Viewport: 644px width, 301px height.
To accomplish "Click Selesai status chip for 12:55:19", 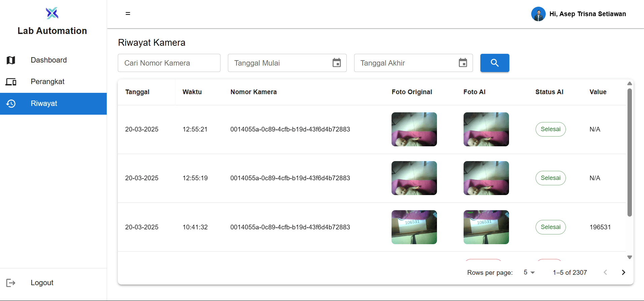I will pyautogui.click(x=550, y=178).
